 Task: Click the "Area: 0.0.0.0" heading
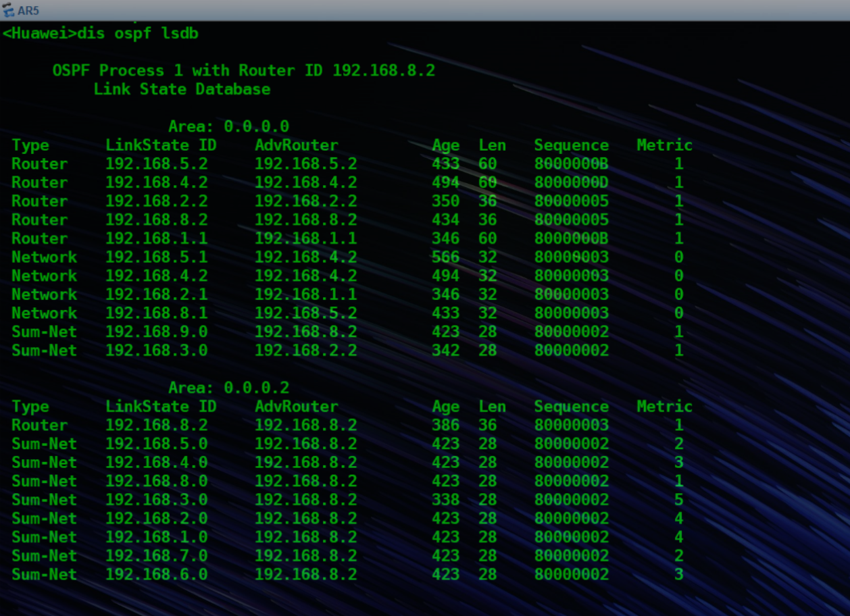point(228,126)
